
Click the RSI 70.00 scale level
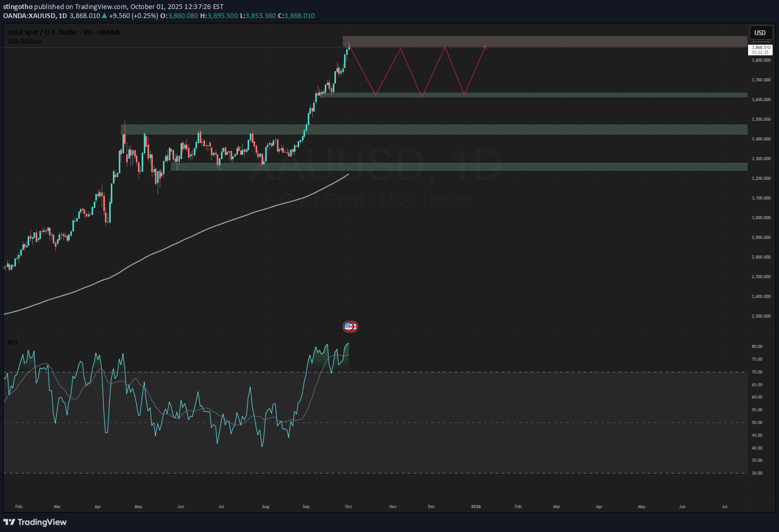click(x=757, y=372)
